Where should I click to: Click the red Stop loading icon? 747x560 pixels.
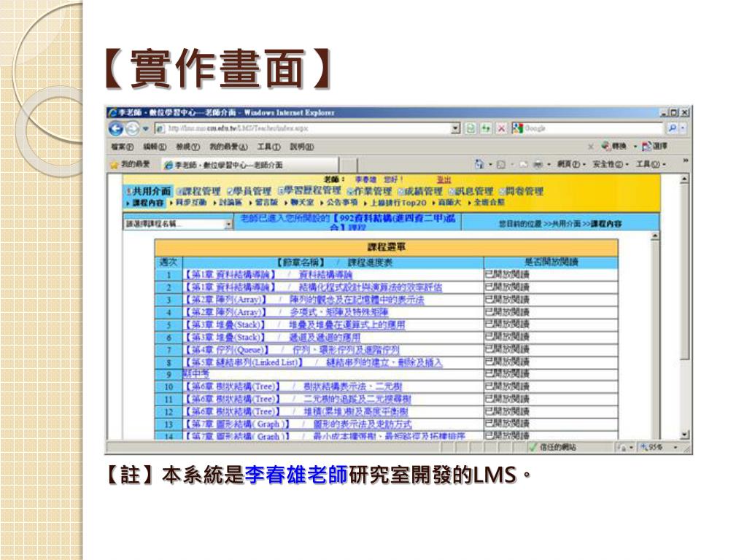coord(501,128)
